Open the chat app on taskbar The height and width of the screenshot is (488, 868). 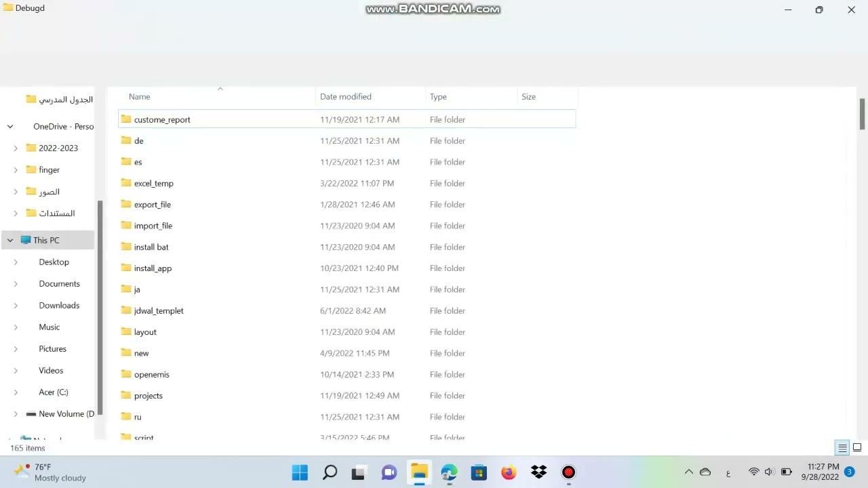point(389,472)
